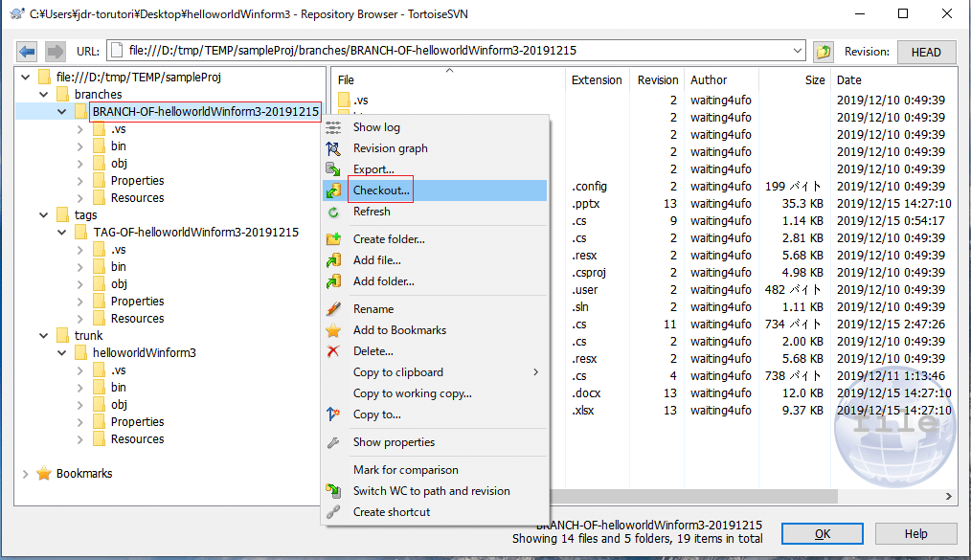Click the Create folder icon
The height and width of the screenshot is (560, 971).
[333, 239]
